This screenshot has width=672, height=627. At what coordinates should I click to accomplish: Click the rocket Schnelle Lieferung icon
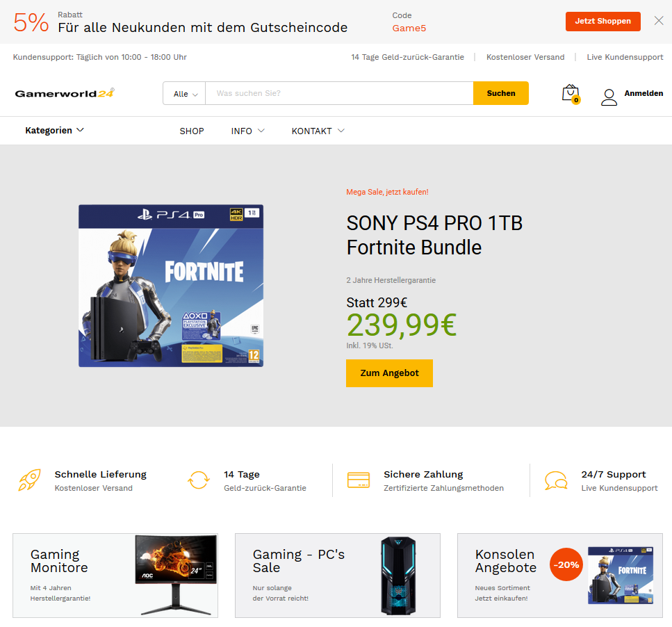pyautogui.click(x=30, y=480)
